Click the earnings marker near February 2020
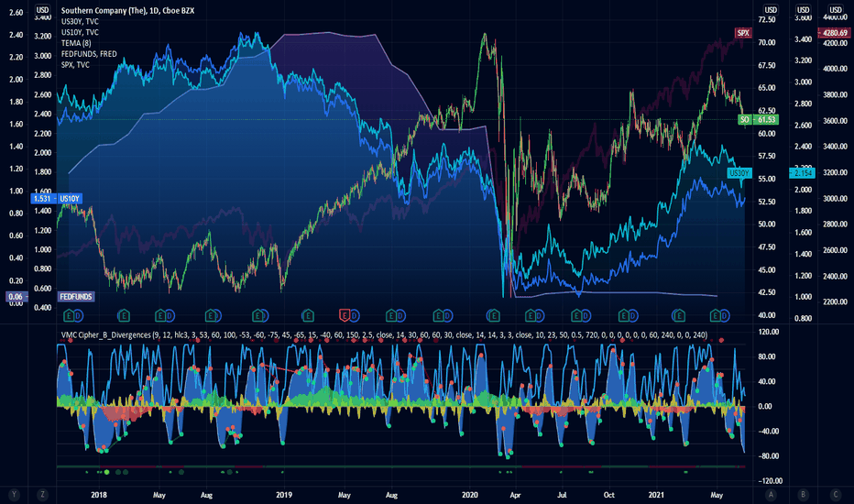The width and height of the screenshot is (854, 504). 493,315
